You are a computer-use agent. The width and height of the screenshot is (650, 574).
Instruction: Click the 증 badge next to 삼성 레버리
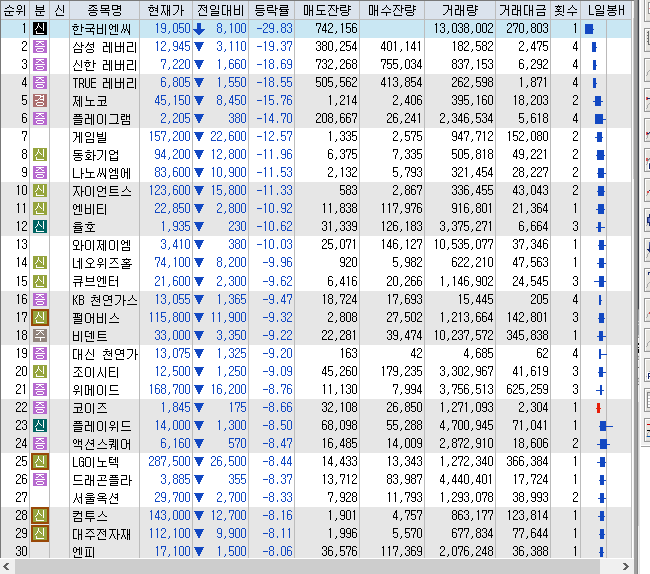click(x=40, y=46)
